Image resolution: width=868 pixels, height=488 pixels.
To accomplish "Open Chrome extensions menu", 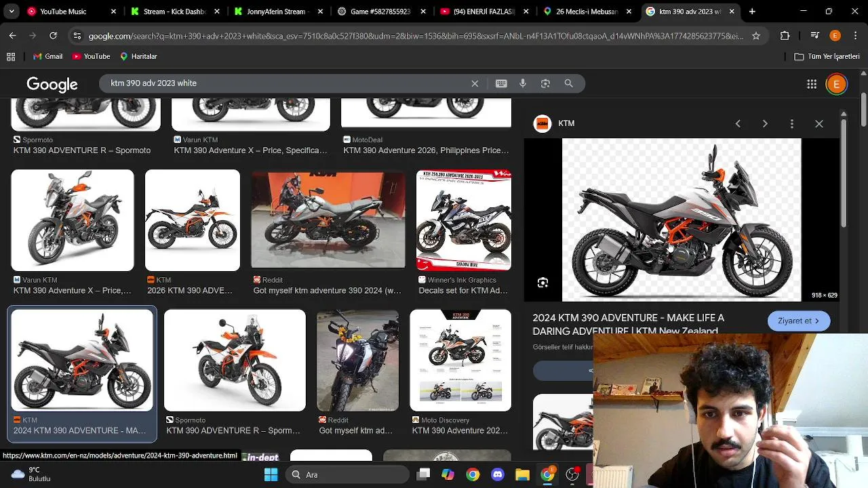I will pyautogui.click(x=785, y=36).
